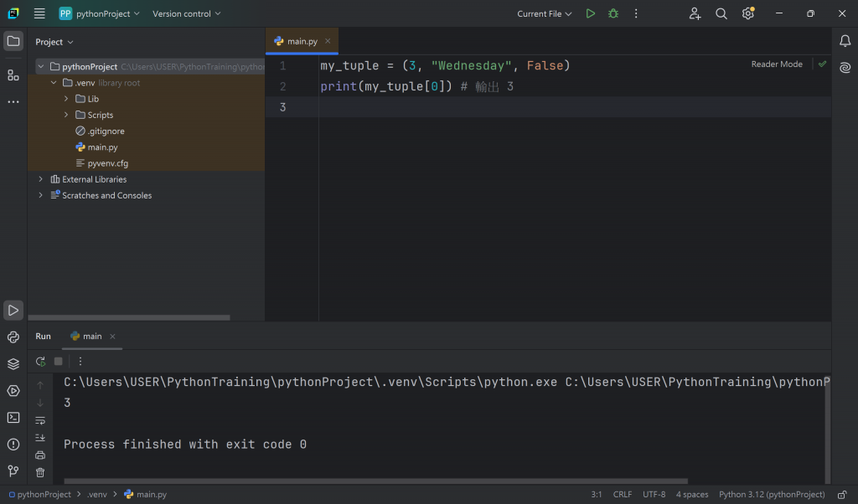858x504 pixels.
Task: Show more tool windows ellipsis
Action: tap(13, 101)
